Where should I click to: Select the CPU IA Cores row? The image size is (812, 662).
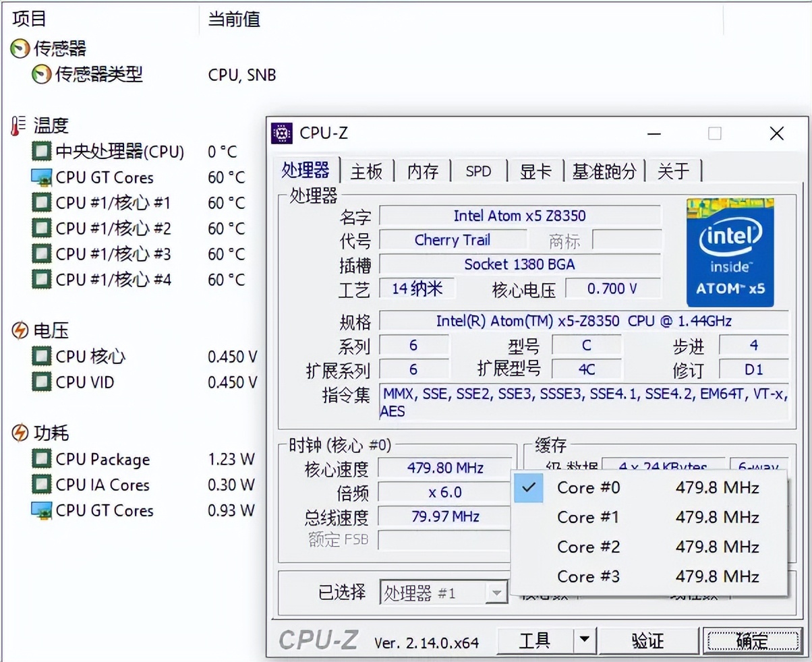[103, 485]
